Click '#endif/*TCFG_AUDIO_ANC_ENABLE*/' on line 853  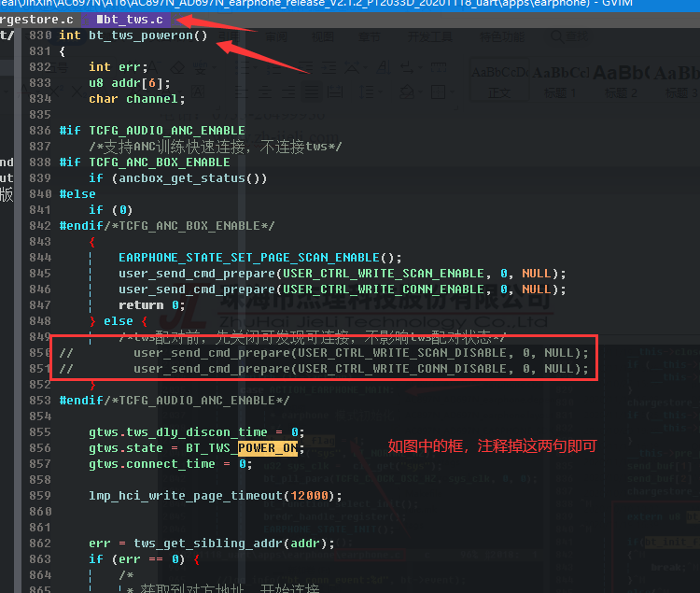coord(175,401)
